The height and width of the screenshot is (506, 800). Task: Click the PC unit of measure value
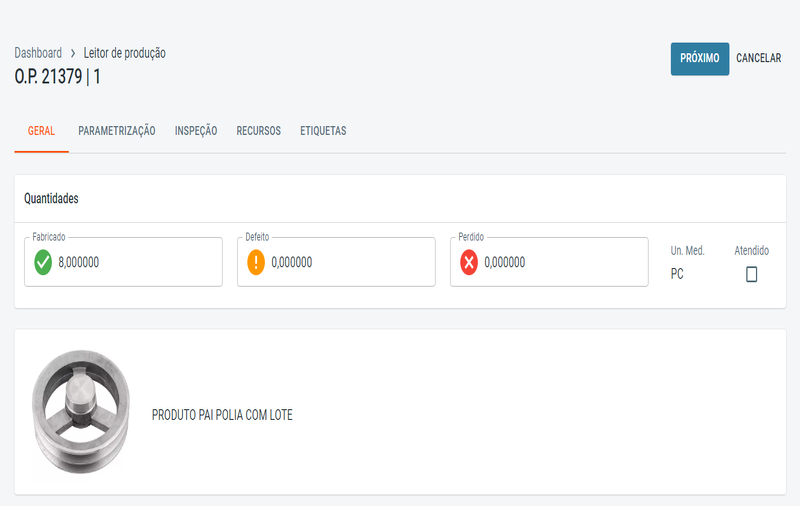[677, 274]
